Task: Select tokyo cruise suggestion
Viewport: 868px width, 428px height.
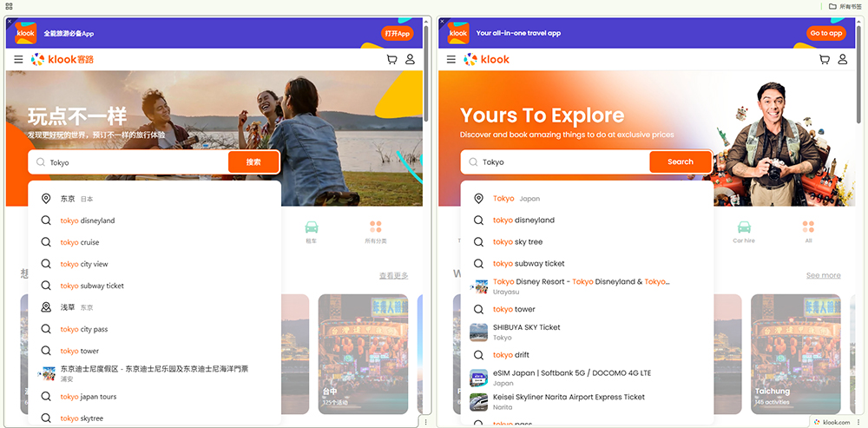Action: 155,242
